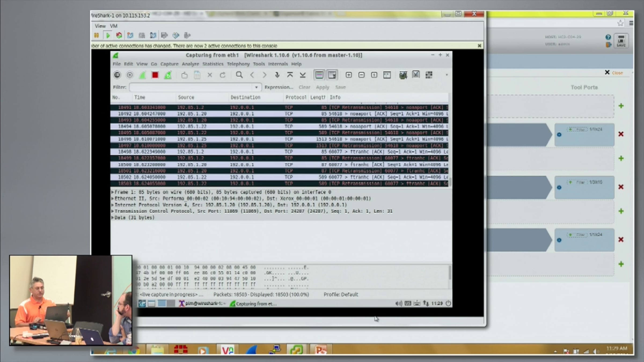Image resolution: width=644 pixels, height=362 pixels.
Task: Stop the running live capture
Action: (155, 75)
